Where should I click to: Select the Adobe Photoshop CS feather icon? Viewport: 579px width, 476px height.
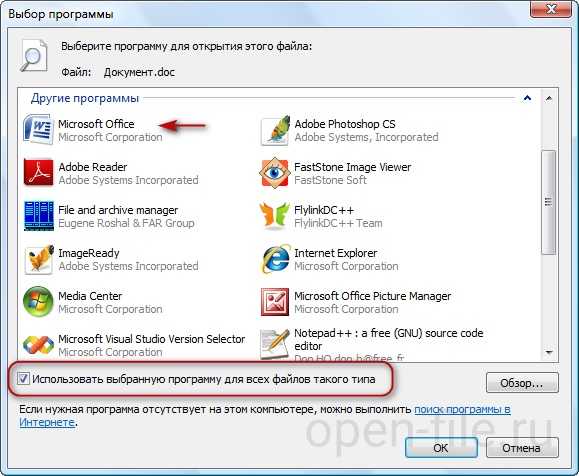(x=275, y=130)
